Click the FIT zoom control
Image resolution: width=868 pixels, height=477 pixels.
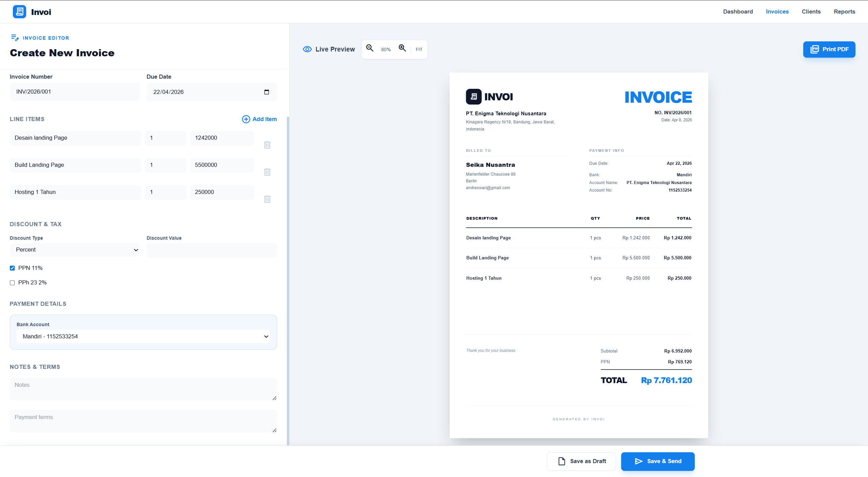click(x=419, y=49)
